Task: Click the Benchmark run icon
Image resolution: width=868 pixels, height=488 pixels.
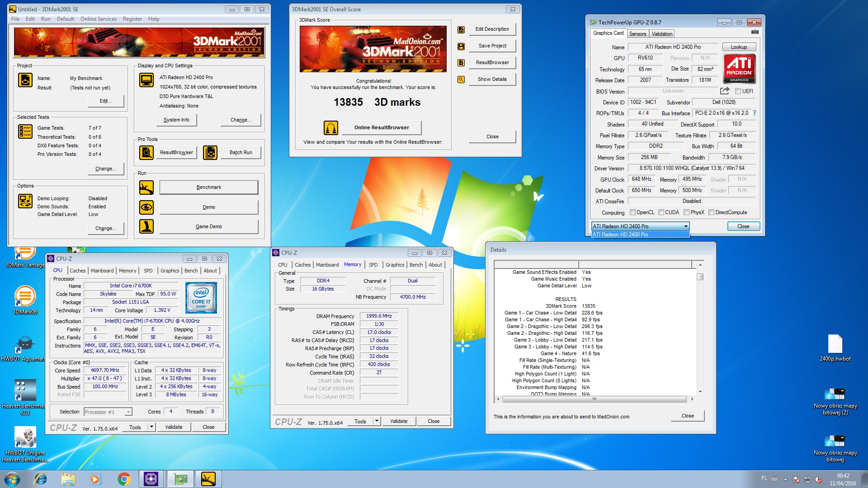Action: [x=146, y=188]
